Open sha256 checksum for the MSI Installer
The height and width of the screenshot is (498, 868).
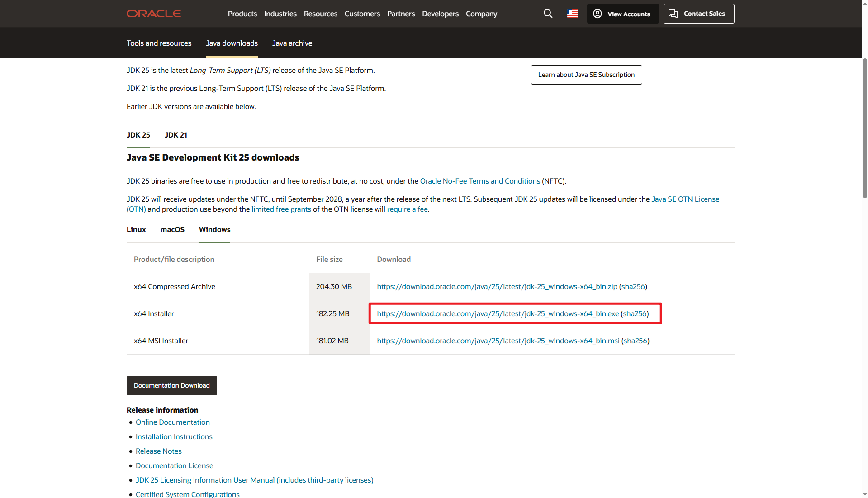click(635, 341)
